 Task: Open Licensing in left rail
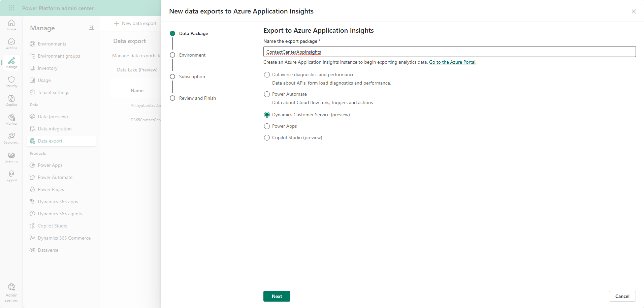click(x=11, y=157)
